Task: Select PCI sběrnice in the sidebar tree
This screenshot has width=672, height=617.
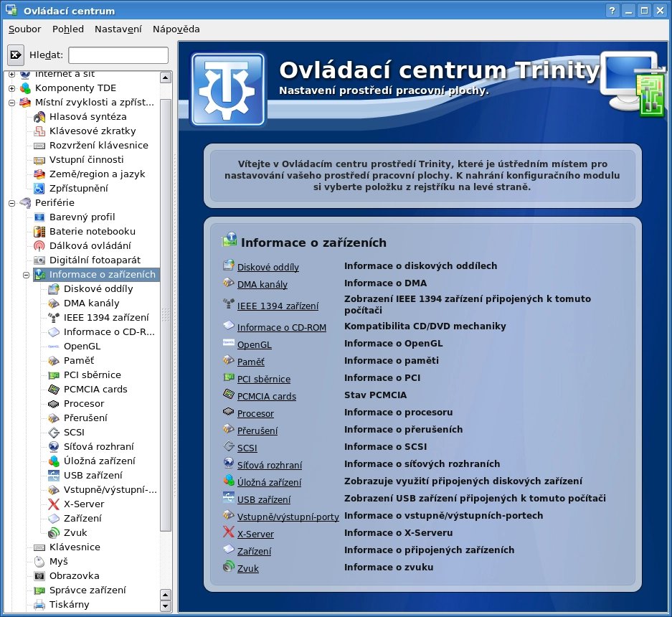Action: coord(92,375)
